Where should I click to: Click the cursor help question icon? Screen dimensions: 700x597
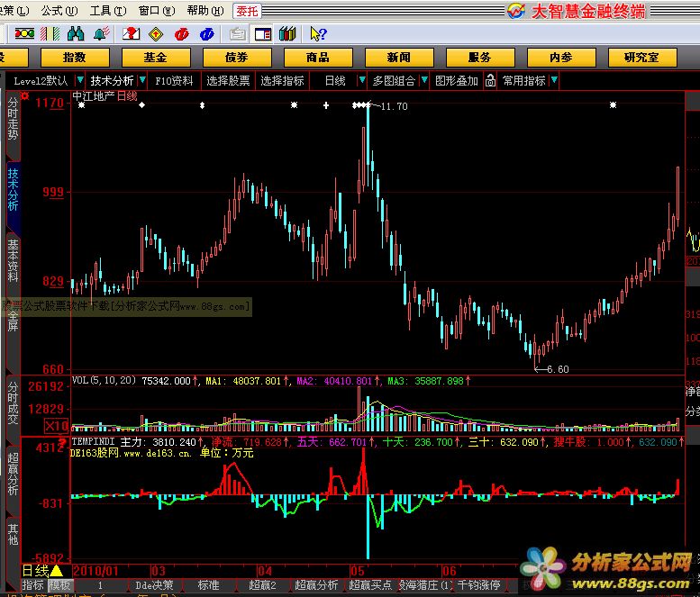[318, 34]
